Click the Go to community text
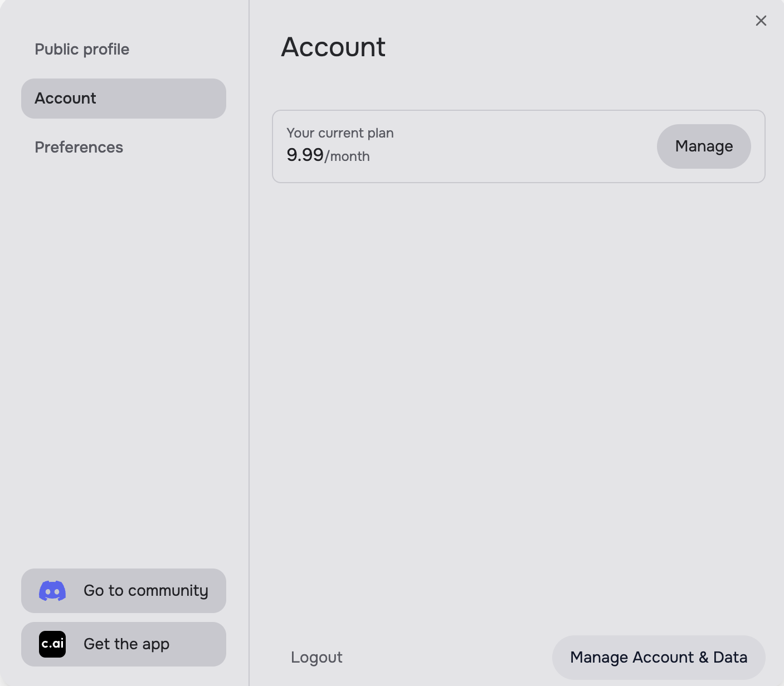This screenshot has width=784, height=686. 145,591
